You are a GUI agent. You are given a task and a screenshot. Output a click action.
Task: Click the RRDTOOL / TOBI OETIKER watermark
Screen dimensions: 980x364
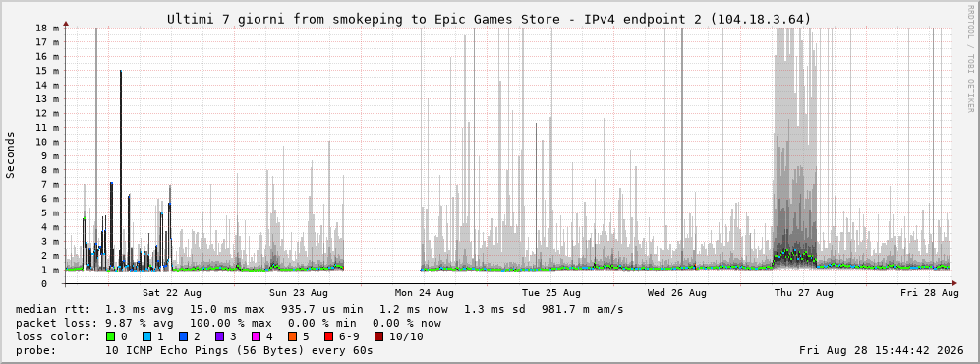point(970,59)
